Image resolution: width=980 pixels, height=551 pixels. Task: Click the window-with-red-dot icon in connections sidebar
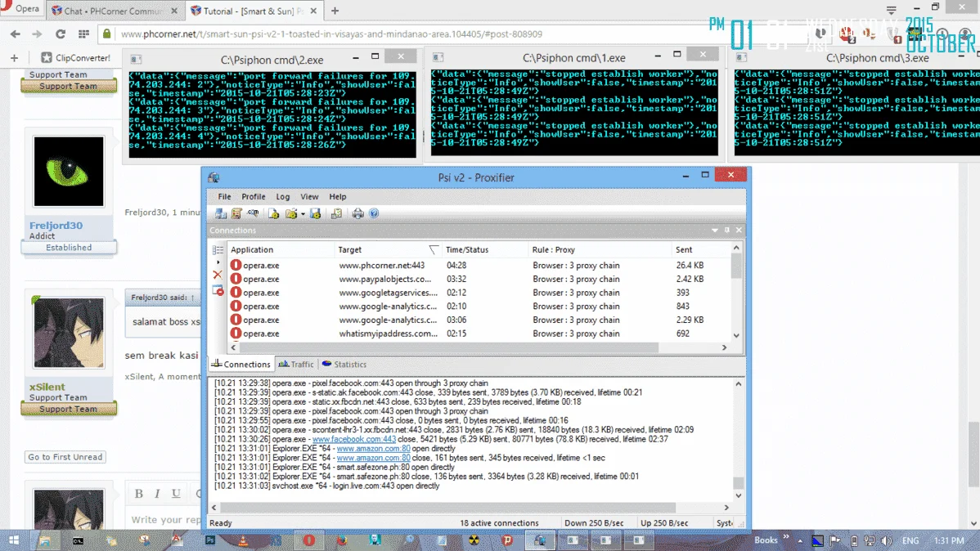218,290
